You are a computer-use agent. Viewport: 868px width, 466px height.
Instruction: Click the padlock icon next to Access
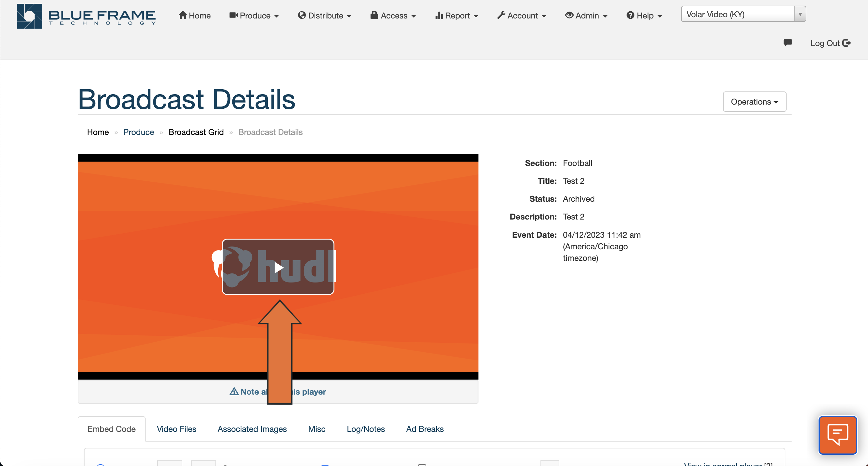[373, 15]
